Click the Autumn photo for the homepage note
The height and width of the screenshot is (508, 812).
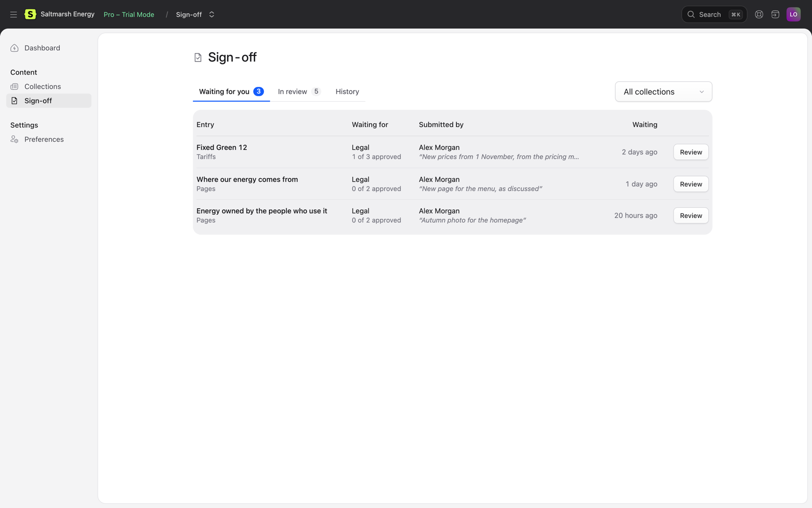coord(472,220)
